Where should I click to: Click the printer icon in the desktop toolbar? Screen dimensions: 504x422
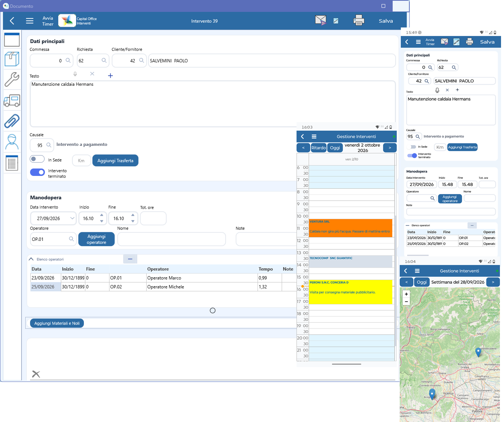click(x=359, y=20)
